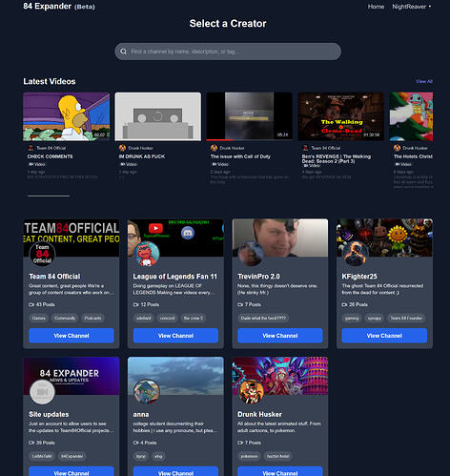Select the vlog tag on anna
This screenshot has height=476, width=450.
[158, 456]
